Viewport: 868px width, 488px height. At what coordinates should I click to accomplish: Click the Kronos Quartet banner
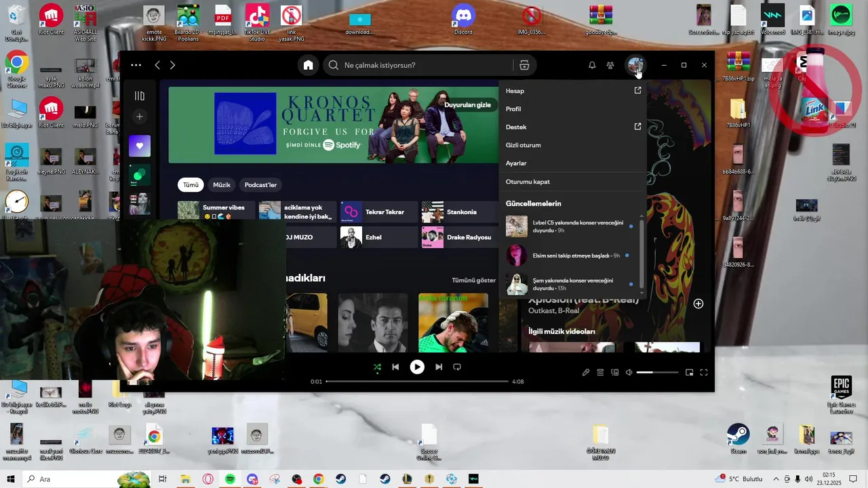(x=333, y=125)
